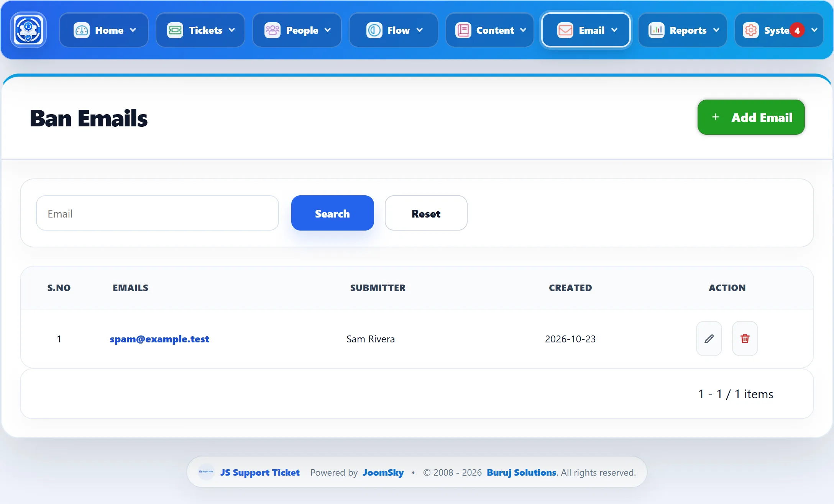Viewport: 834px width, 504px height.
Task: Click the JS Support Ticket logo icon
Action: tap(28, 30)
